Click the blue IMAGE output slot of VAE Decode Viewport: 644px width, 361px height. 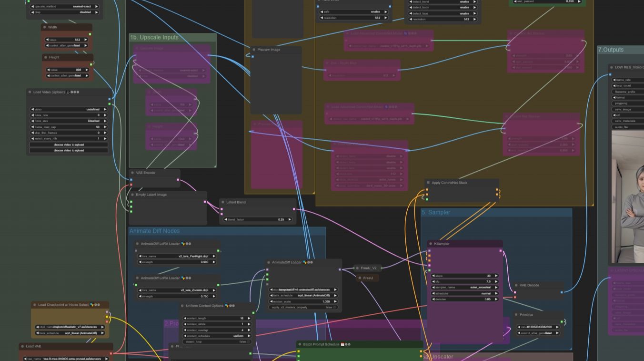pos(562,292)
